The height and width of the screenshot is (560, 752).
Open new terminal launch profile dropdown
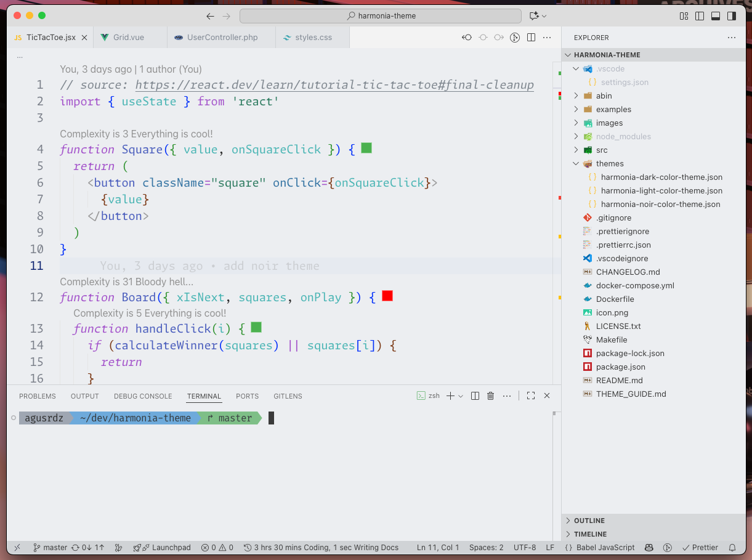pos(461,396)
